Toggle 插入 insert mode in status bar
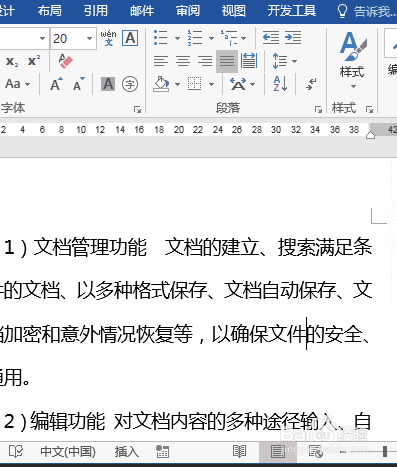 pyautogui.click(x=127, y=452)
